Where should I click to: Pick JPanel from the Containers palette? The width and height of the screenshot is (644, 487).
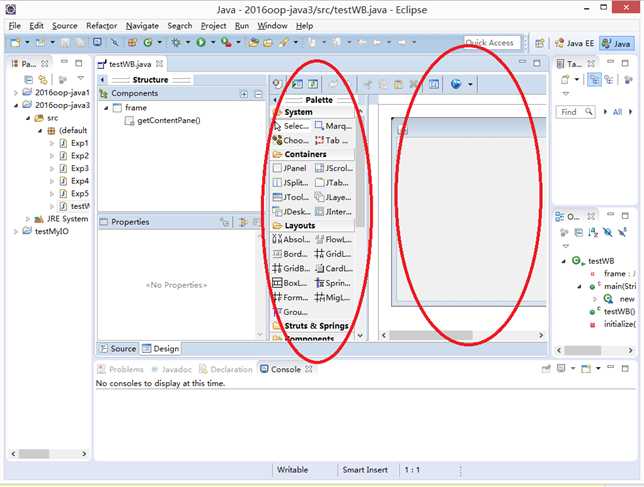pyautogui.click(x=290, y=168)
